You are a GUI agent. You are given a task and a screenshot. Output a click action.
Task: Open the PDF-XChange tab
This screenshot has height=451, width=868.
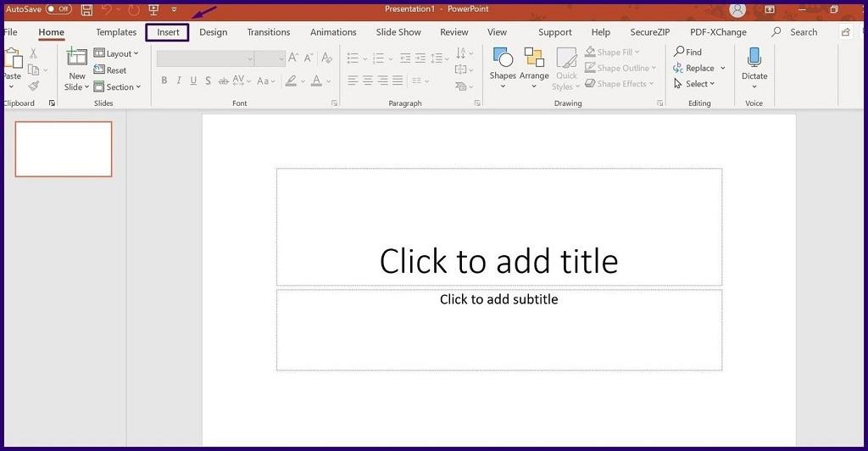718,32
